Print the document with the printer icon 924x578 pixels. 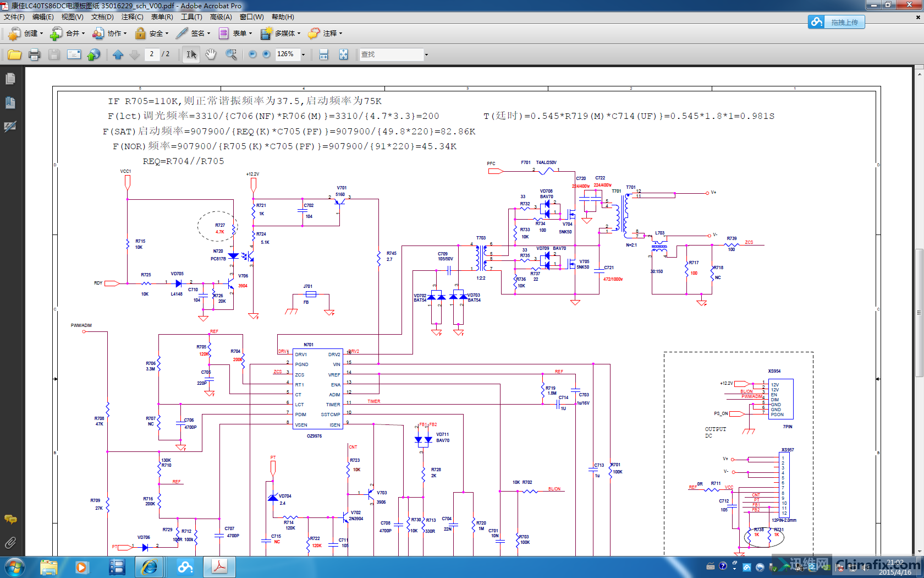point(34,54)
